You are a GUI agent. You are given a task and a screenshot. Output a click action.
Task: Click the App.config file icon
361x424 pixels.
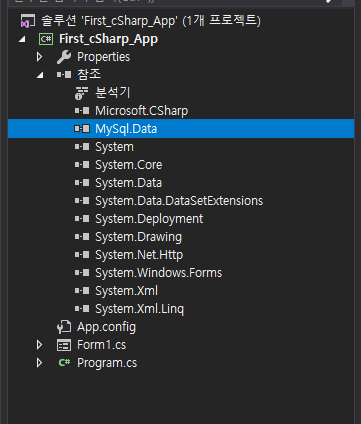[x=64, y=327]
